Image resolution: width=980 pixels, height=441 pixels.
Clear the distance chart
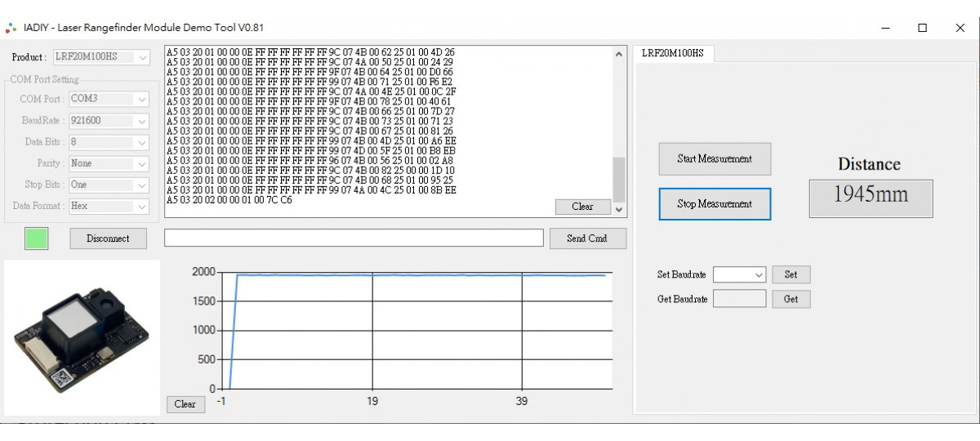(185, 404)
